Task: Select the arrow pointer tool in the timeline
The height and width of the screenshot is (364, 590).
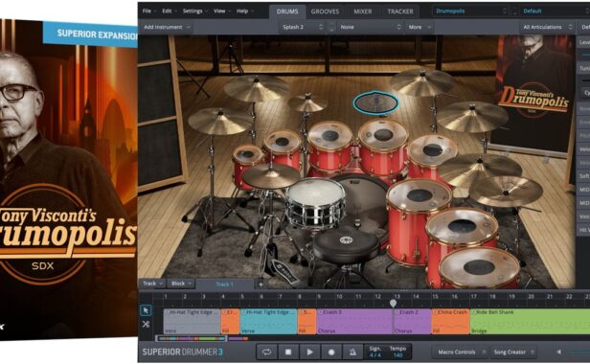Action: (x=146, y=310)
